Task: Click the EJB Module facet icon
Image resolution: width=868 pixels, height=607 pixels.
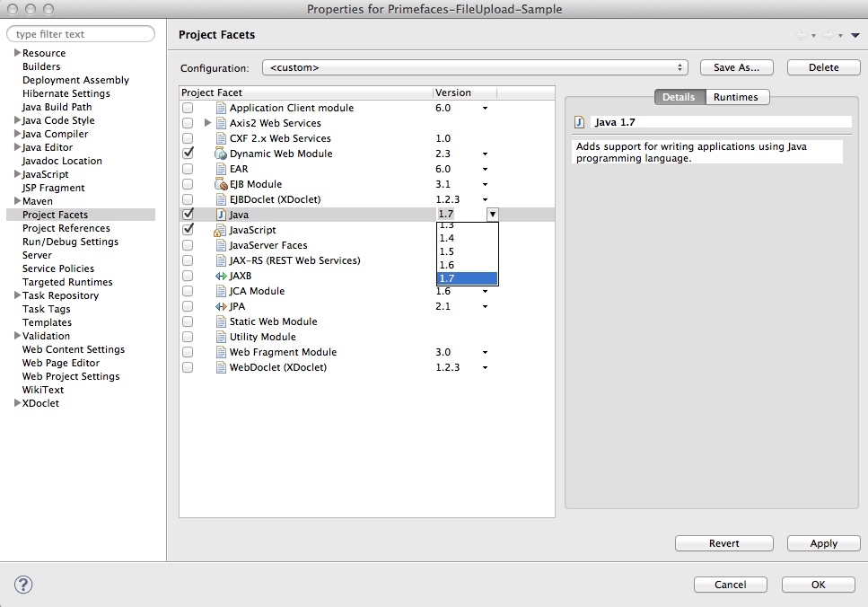Action: point(219,183)
